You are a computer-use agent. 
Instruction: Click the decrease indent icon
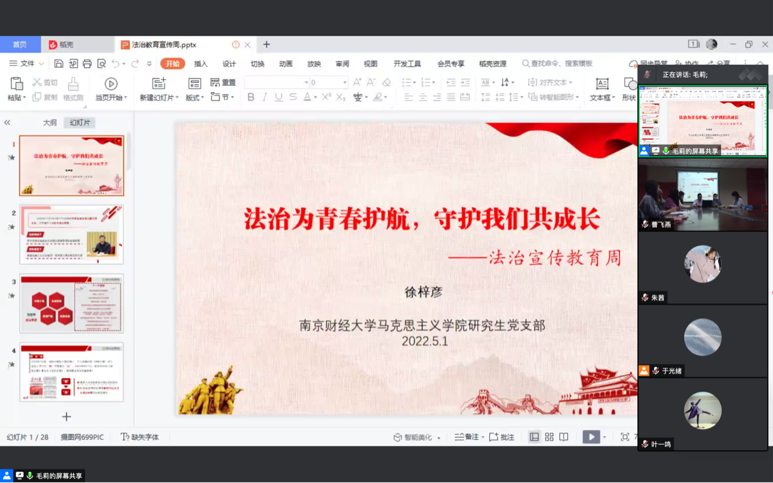[x=451, y=82]
